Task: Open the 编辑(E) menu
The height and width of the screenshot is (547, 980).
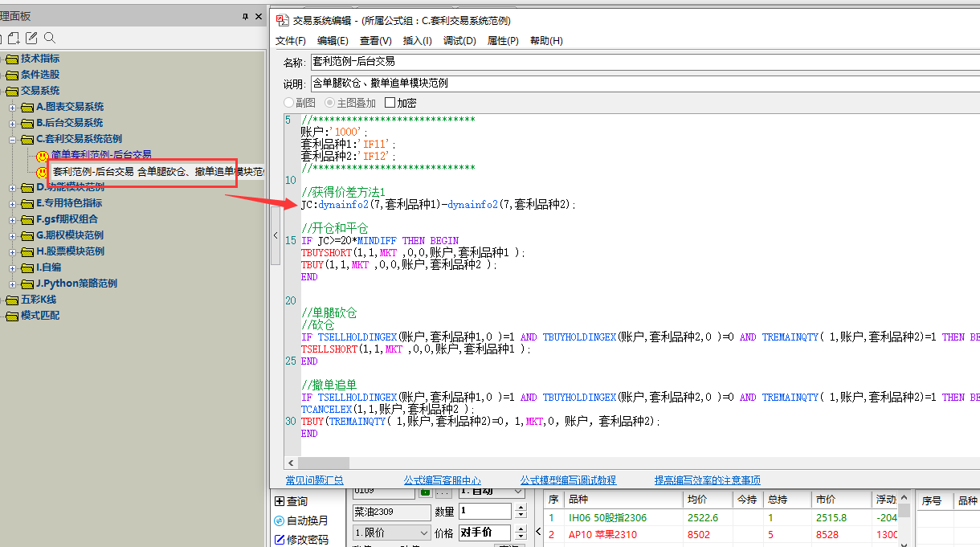Action: [x=333, y=40]
